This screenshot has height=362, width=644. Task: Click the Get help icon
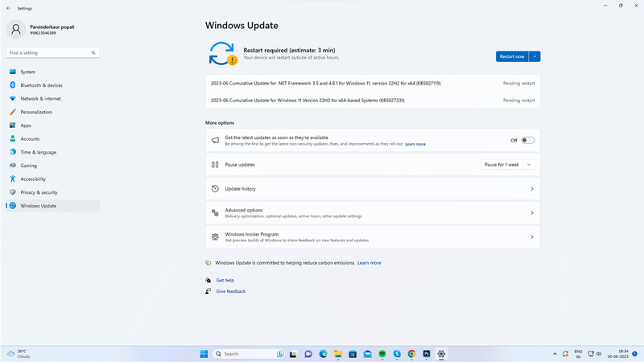click(x=208, y=280)
